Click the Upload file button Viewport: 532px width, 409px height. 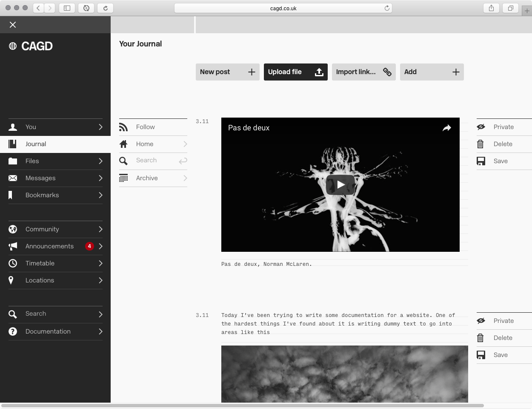pos(296,72)
